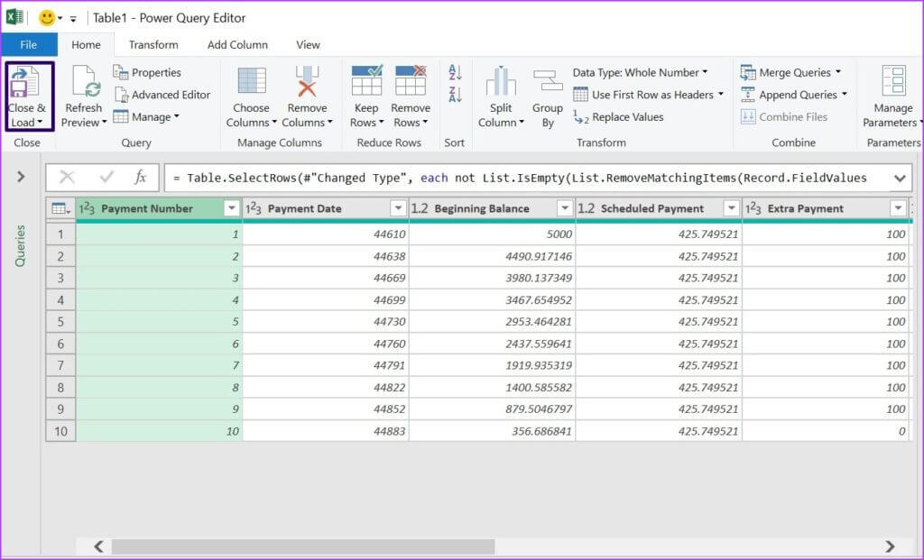Sort column descending Z to A
This screenshot has width=924, height=560.
point(455,94)
